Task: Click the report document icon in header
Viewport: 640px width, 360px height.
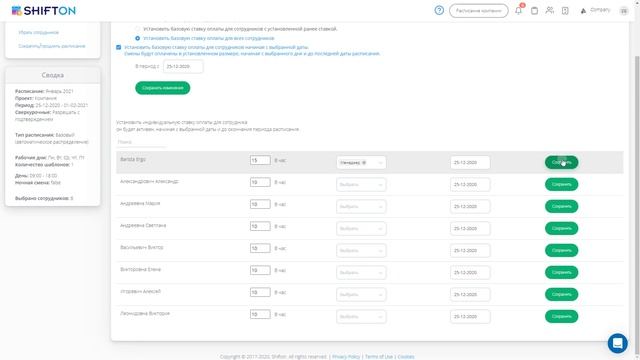Action: (565, 11)
